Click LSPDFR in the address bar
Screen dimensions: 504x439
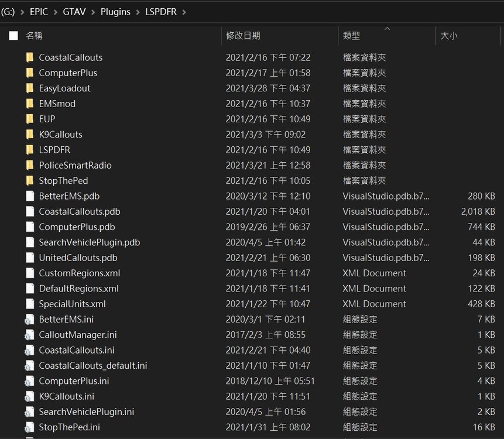(162, 11)
